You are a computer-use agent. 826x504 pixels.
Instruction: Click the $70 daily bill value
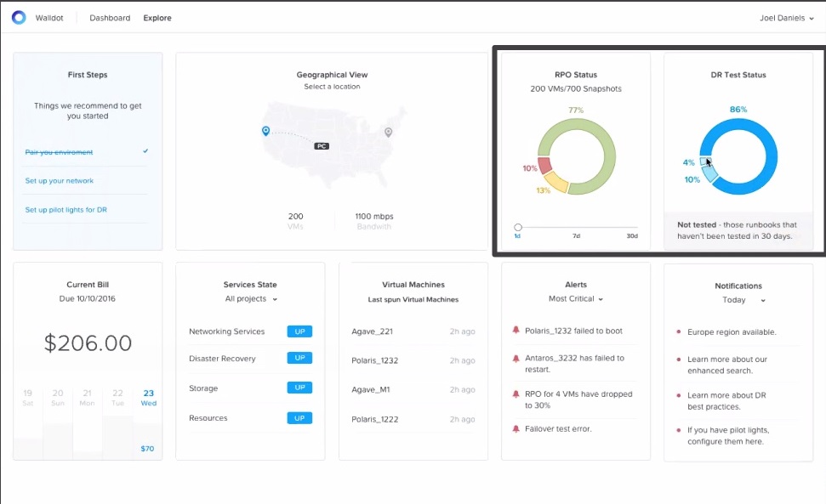[x=147, y=449]
